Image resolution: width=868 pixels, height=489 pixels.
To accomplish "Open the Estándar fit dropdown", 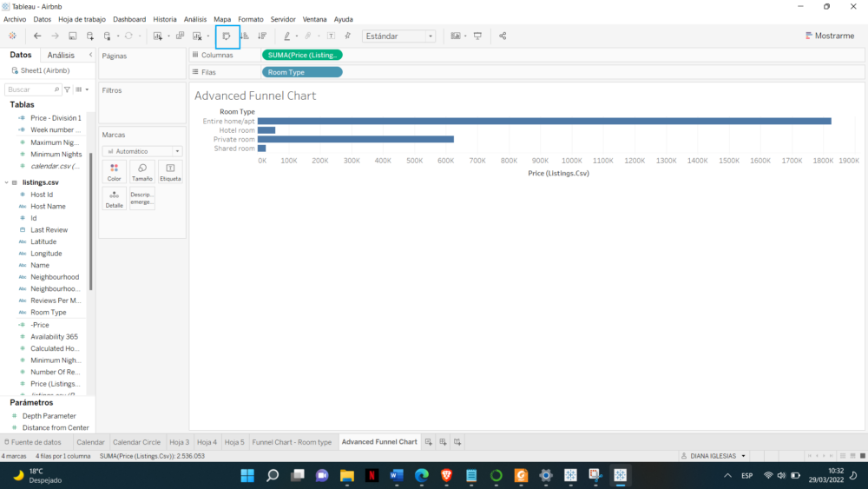I will pyautogui.click(x=398, y=36).
